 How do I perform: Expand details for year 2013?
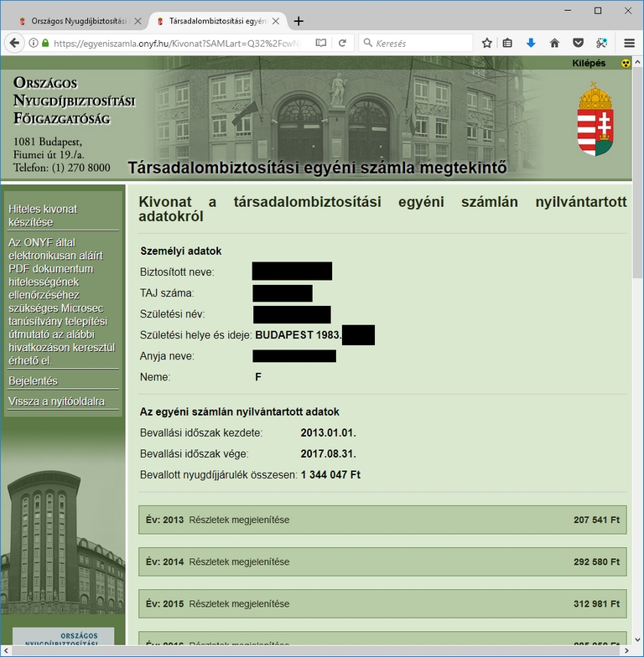pos(239,520)
